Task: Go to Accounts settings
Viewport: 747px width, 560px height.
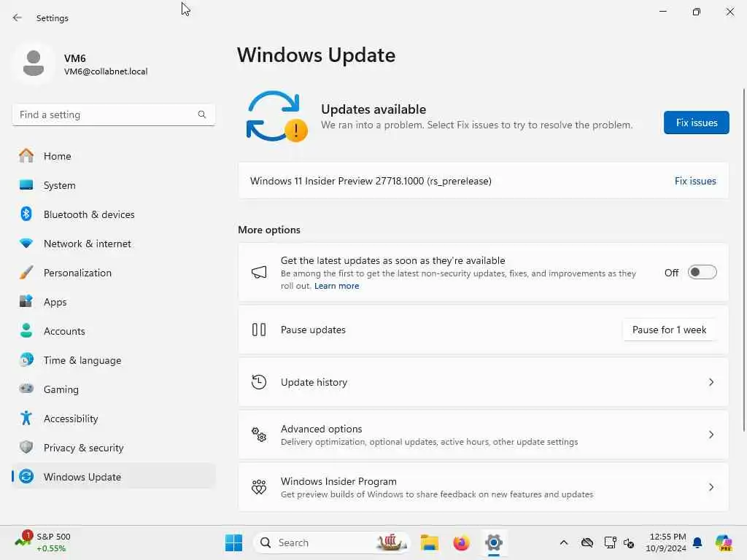Action: pos(113,331)
